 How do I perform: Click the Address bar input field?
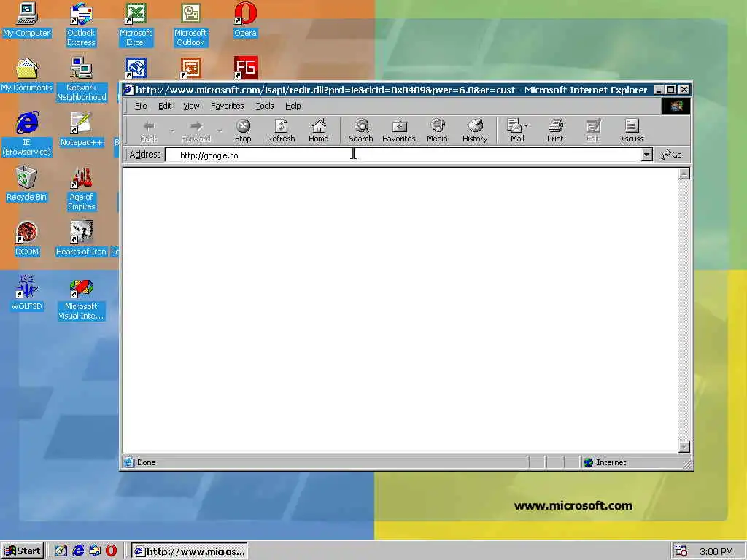tap(403, 155)
